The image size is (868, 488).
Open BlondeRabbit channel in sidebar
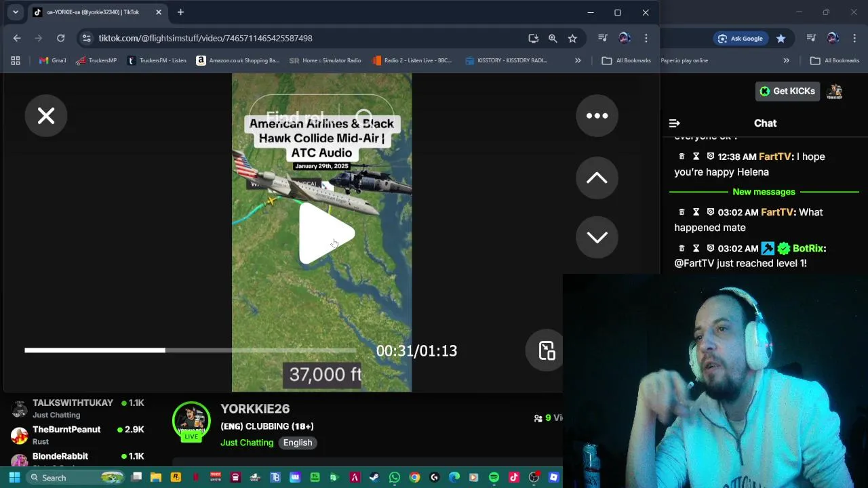[78, 459]
